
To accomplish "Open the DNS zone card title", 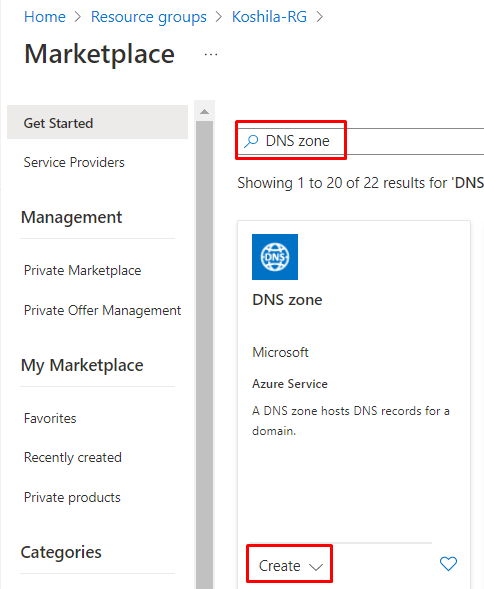I will [287, 300].
